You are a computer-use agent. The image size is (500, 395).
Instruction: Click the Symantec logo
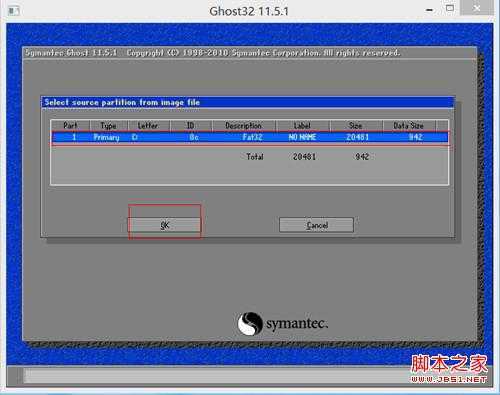283,324
